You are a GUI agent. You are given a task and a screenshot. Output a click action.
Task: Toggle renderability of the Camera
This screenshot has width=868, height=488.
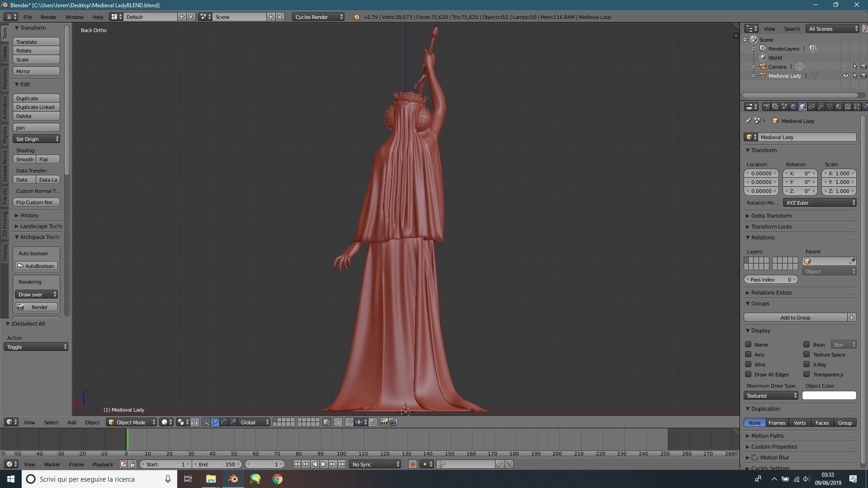click(863, 66)
